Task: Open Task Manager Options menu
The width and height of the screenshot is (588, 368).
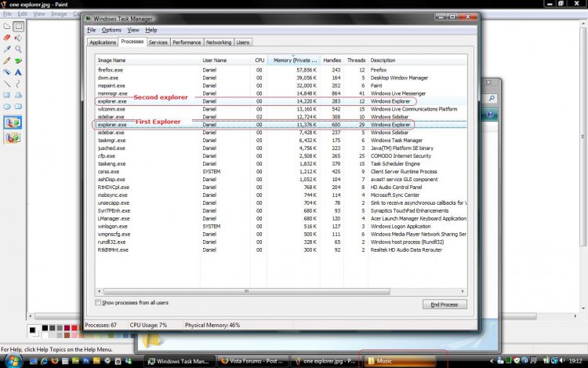Action: [111, 30]
